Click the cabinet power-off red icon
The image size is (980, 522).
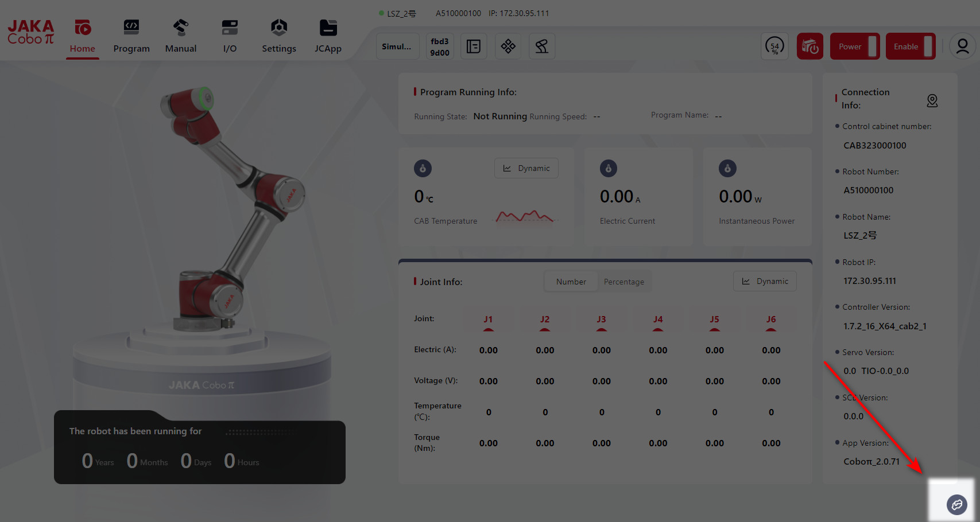809,46
